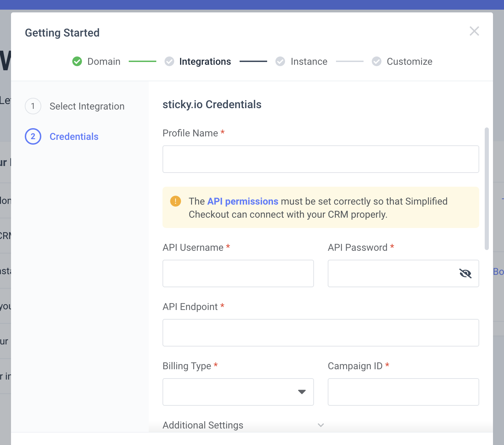The height and width of the screenshot is (445, 504).
Task: Open the API permissions link
Action: tap(243, 201)
